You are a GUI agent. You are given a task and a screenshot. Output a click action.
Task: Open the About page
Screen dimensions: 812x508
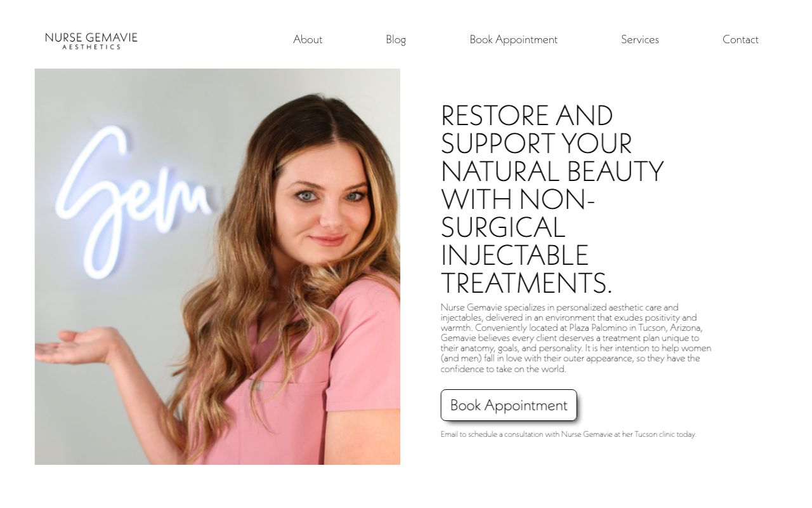(x=308, y=39)
